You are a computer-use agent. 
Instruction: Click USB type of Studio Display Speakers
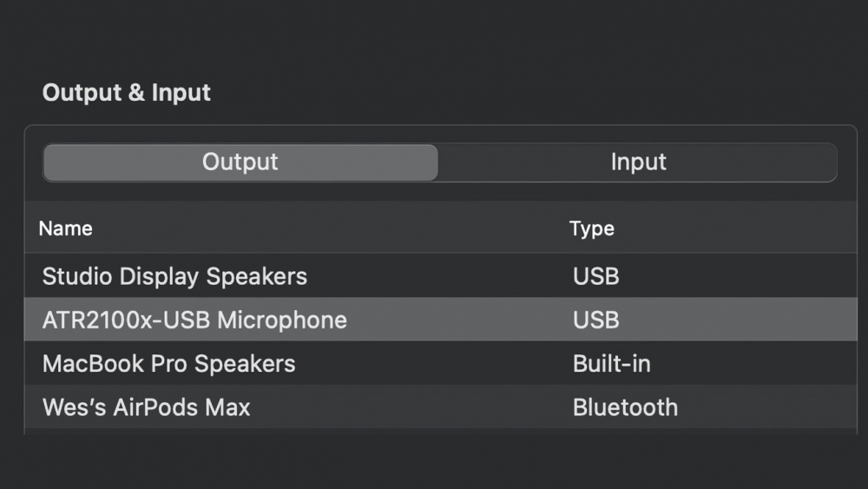click(596, 277)
